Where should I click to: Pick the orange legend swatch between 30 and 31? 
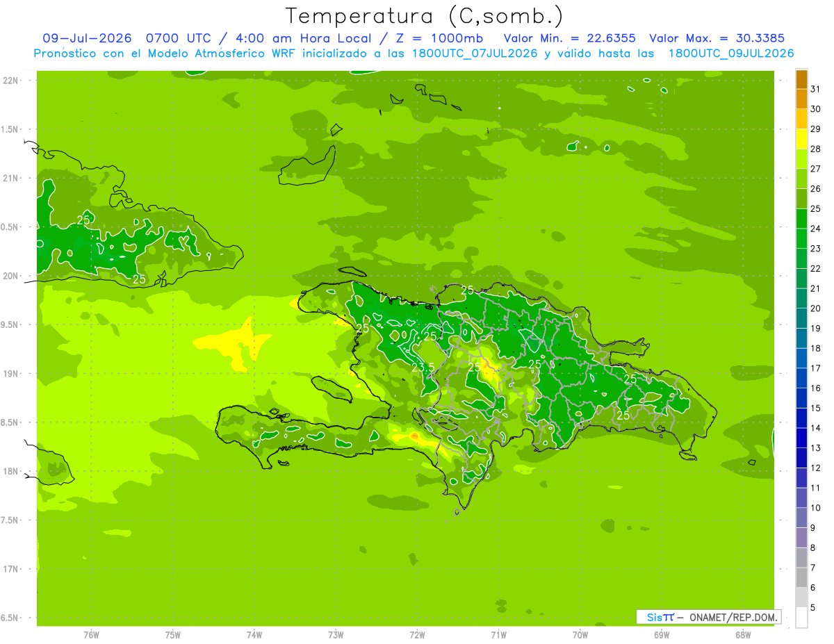pos(801,99)
